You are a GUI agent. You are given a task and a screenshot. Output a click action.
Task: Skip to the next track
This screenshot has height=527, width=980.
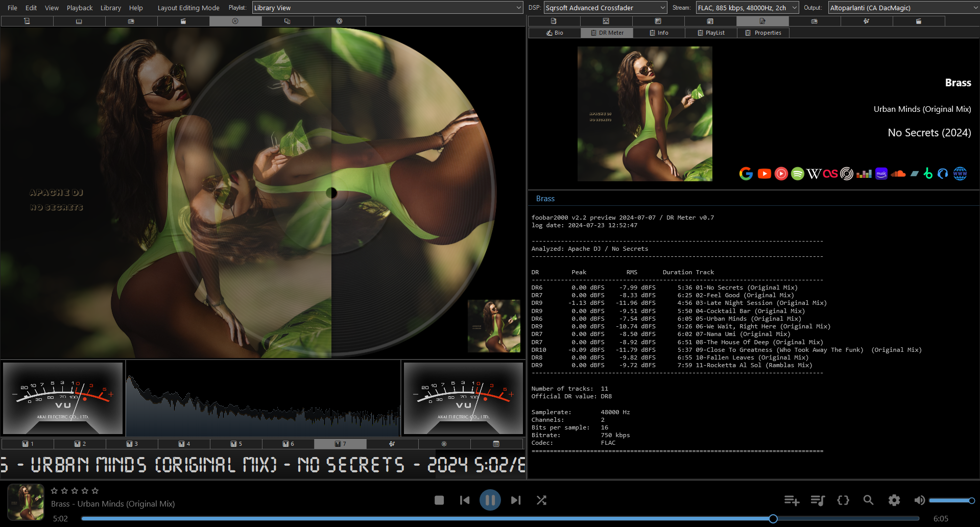pyautogui.click(x=516, y=500)
